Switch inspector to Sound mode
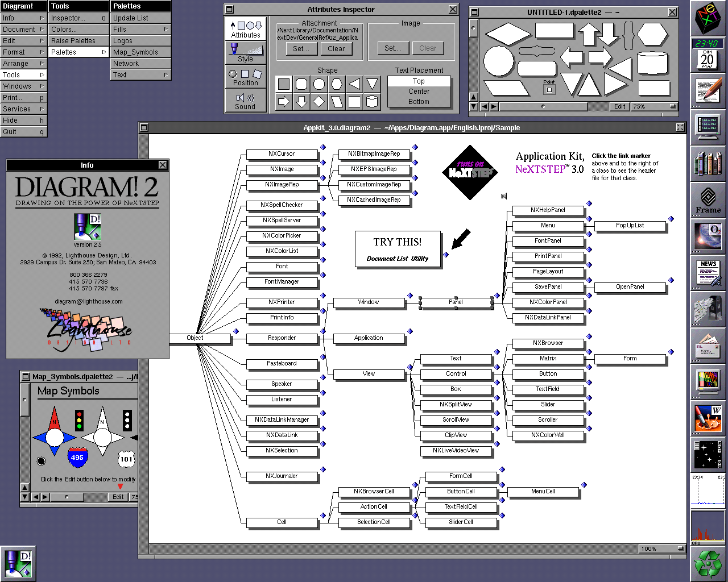The height and width of the screenshot is (582, 728). 245,101
